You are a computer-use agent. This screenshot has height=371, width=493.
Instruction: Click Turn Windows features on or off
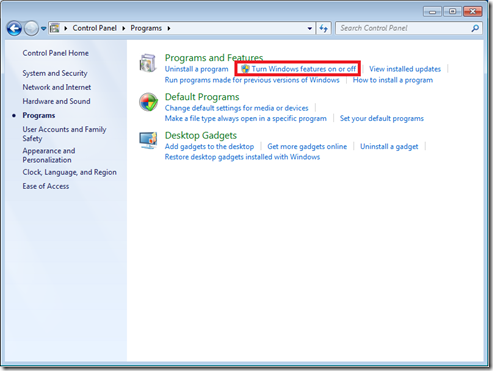(304, 69)
